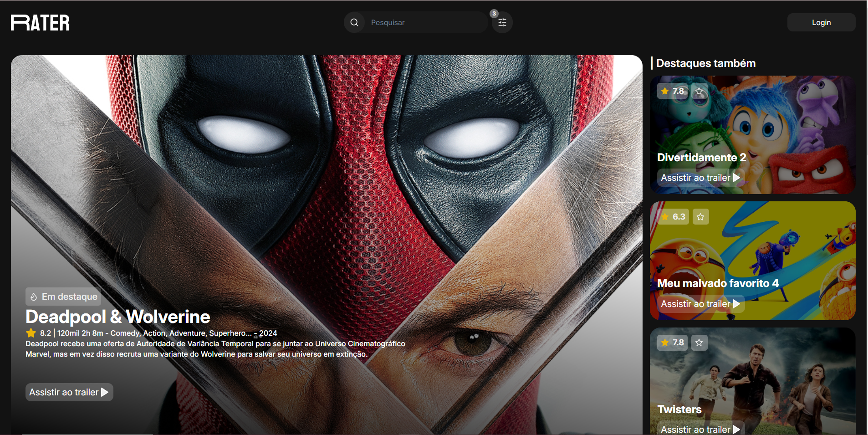
Task: Click Divertidamente 2 rating 7.8 badge
Action: [x=673, y=91]
